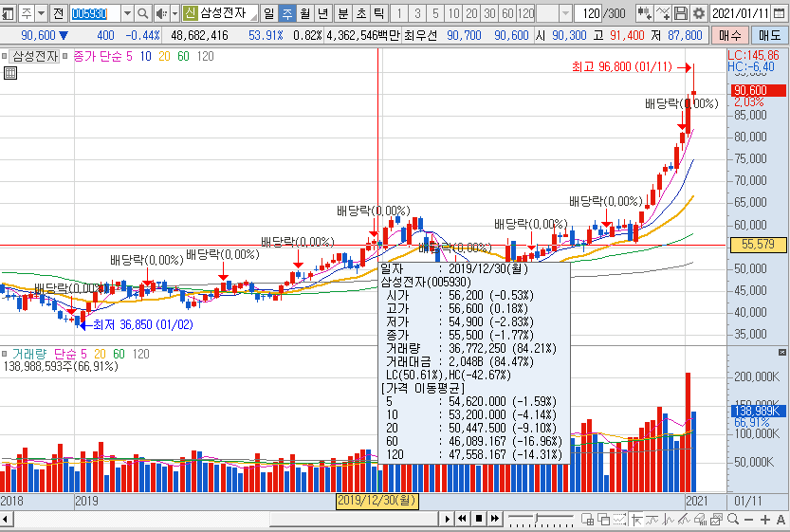Click the add indicator line-chart icon
The height and width of the screenshot is (532, 790).
pos(663,13)
